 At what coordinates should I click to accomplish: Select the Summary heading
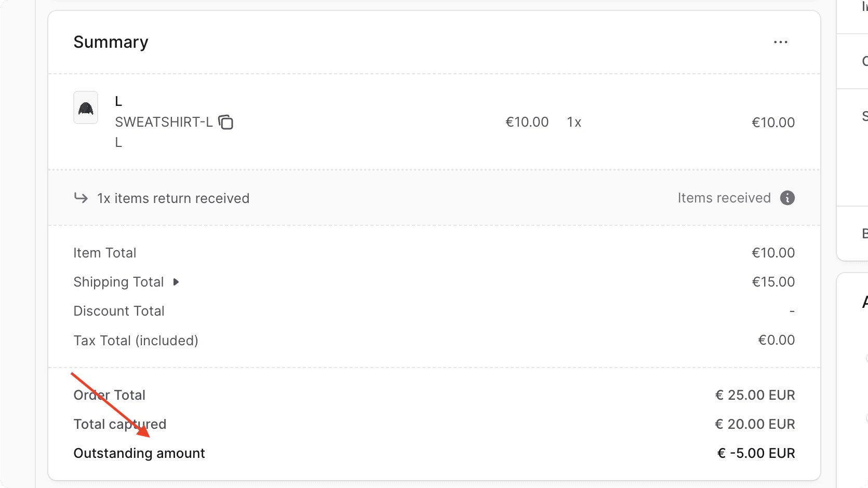tap(111, 42)
